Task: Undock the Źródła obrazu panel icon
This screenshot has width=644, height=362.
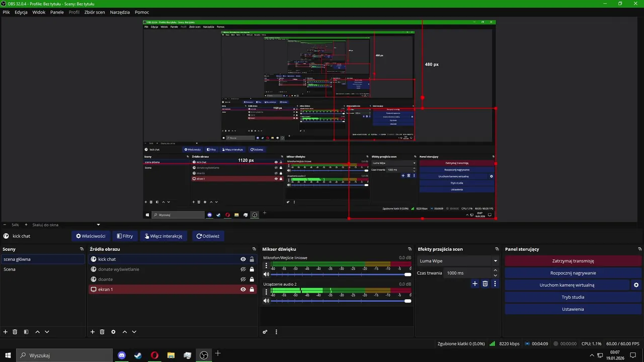Action: (x=254, y=249)
